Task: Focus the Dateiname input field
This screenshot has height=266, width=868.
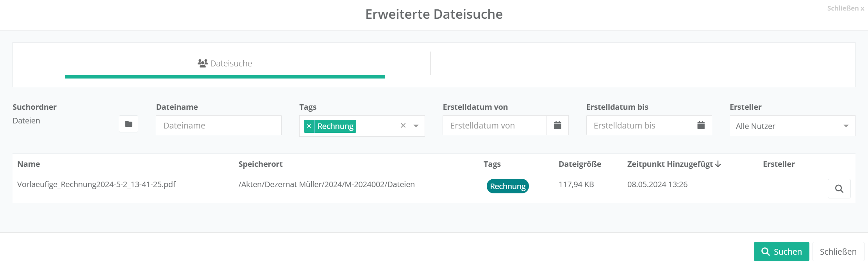Action: click(218, 125)
